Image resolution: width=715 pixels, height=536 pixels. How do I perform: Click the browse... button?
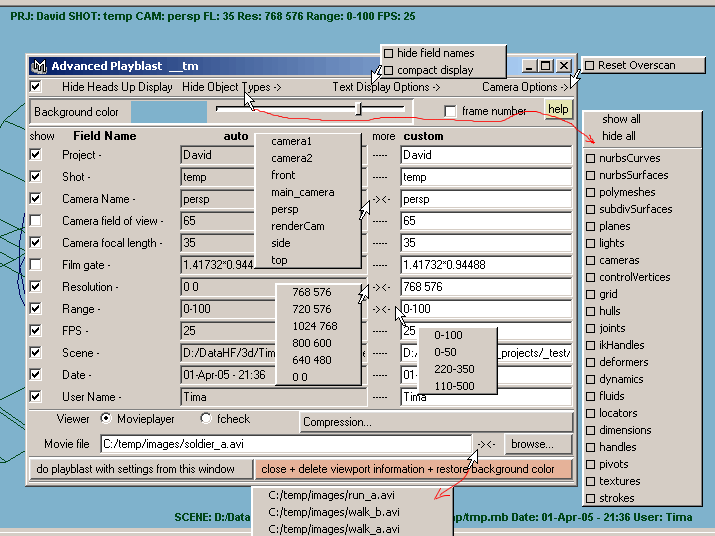538,444
